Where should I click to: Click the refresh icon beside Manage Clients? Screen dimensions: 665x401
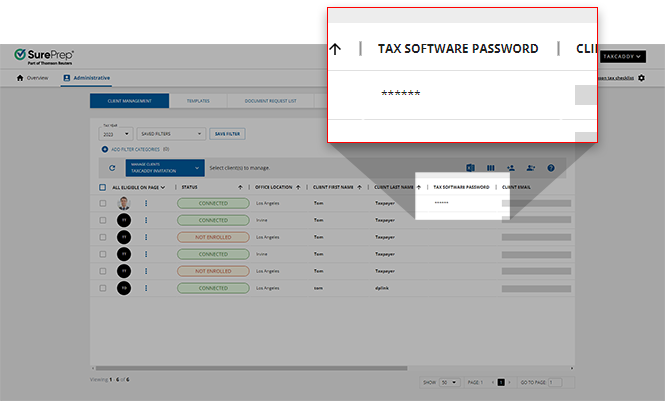coord(111,168)
